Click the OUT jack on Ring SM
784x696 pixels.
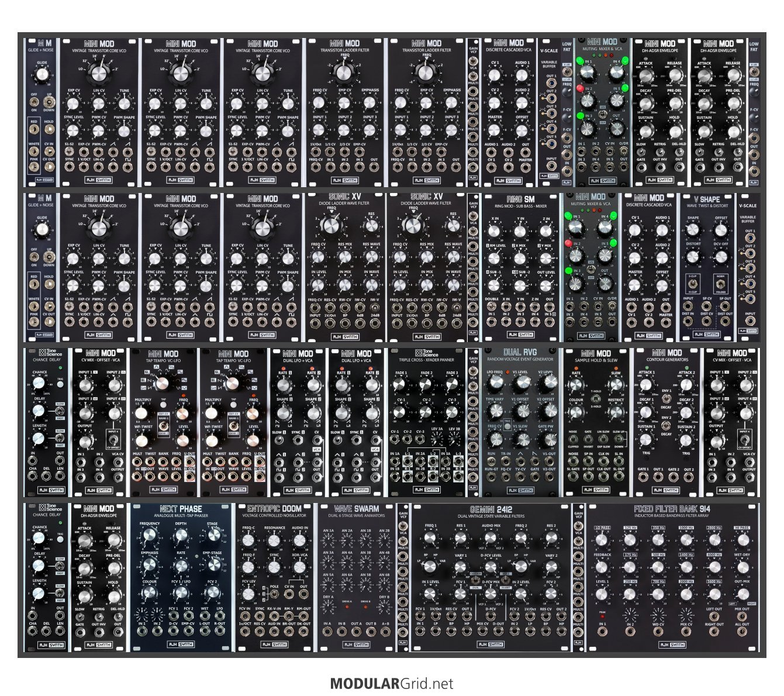pyautogui.click(x=549, y=306)
